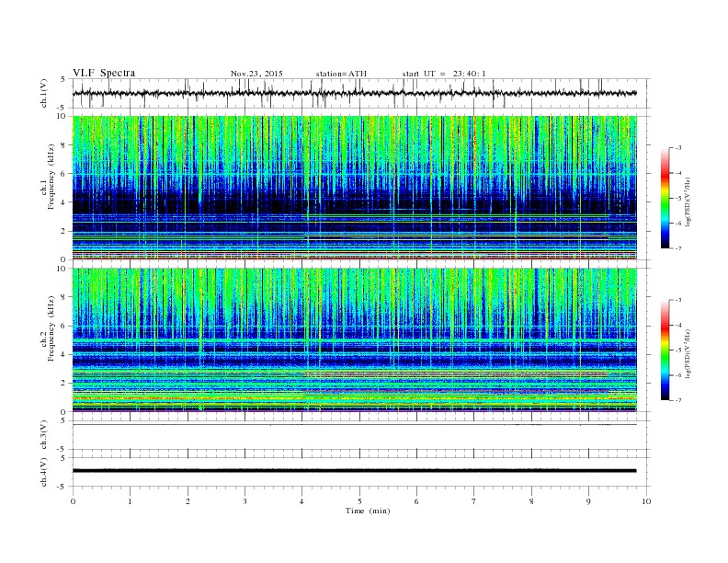728x563 pixels.
Task: Click the "1" minute time tick label
Action: click(130, 501)
